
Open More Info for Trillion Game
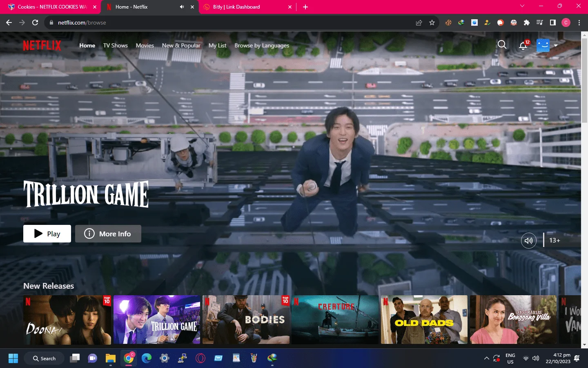point(108,233)
